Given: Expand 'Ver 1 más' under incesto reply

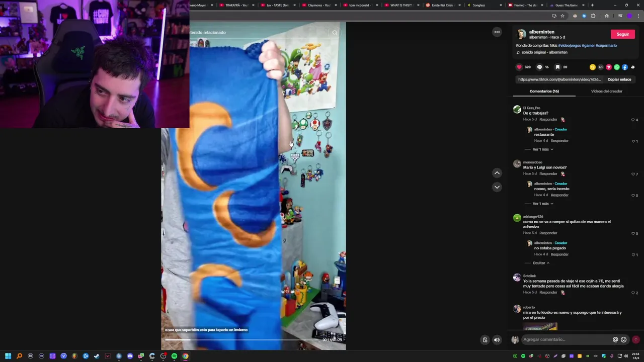Looking at the screenshot, I should (x=543, y=204).
